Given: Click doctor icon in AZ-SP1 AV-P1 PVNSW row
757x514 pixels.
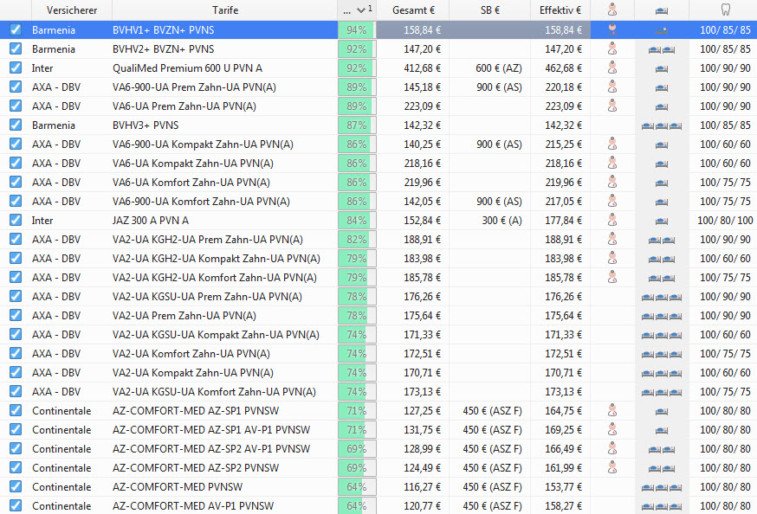Looking at the screenshot, I should tap(612, 429).
